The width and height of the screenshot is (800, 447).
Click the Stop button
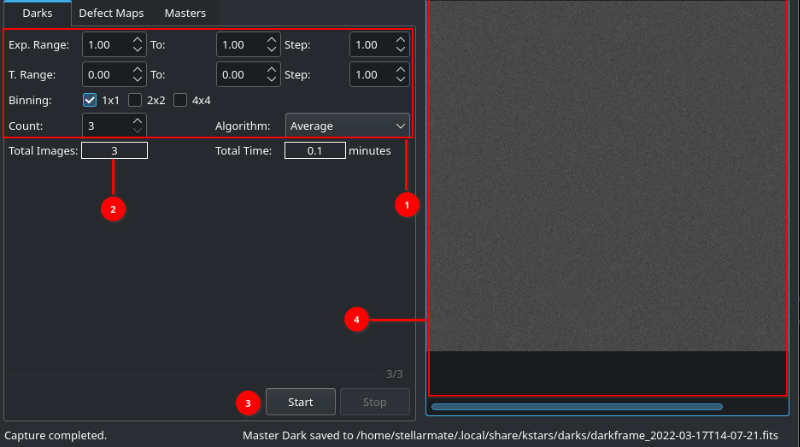(374, 402)
